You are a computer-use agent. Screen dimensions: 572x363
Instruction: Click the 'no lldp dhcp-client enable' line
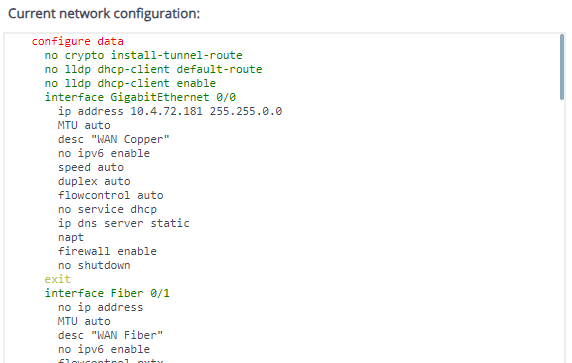[130, 84]
